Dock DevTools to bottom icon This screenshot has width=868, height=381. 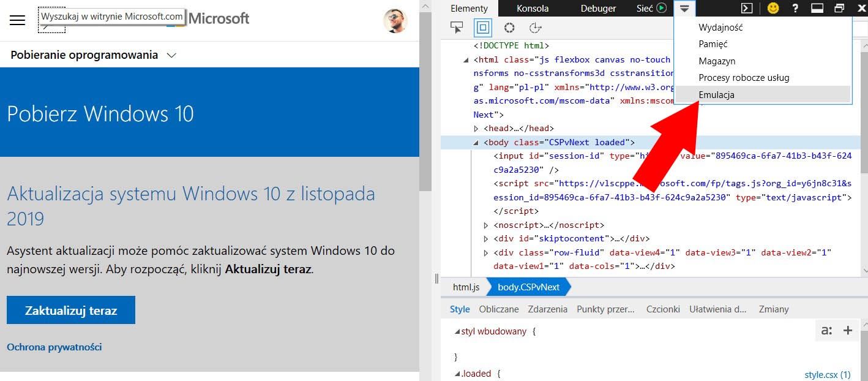[x=817, y=8]
